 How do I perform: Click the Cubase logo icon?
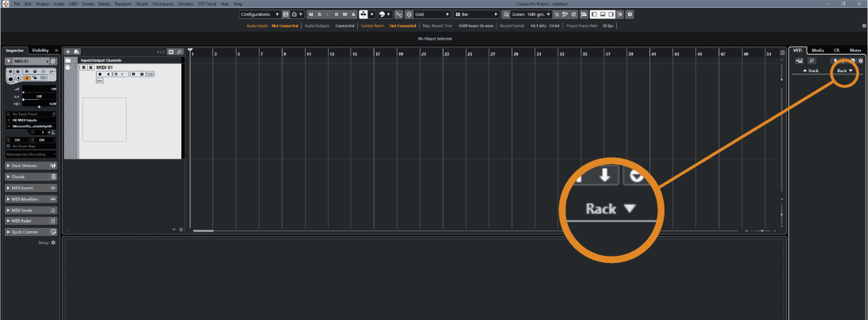5,4
